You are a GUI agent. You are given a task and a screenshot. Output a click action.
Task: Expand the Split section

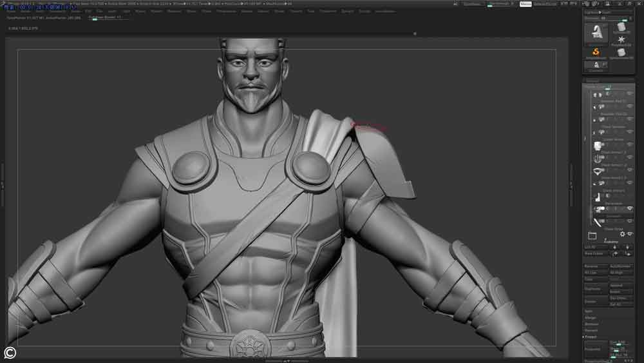pos(589,311)
